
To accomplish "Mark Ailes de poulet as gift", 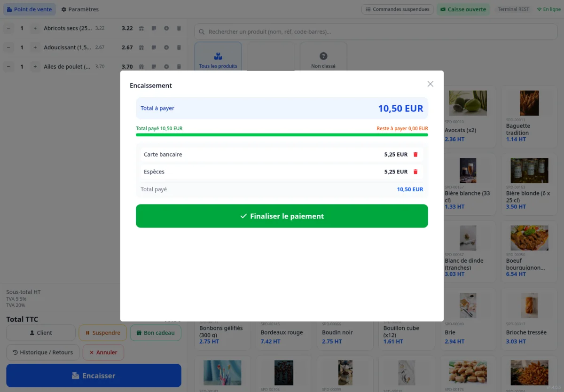I will point(141,67).
